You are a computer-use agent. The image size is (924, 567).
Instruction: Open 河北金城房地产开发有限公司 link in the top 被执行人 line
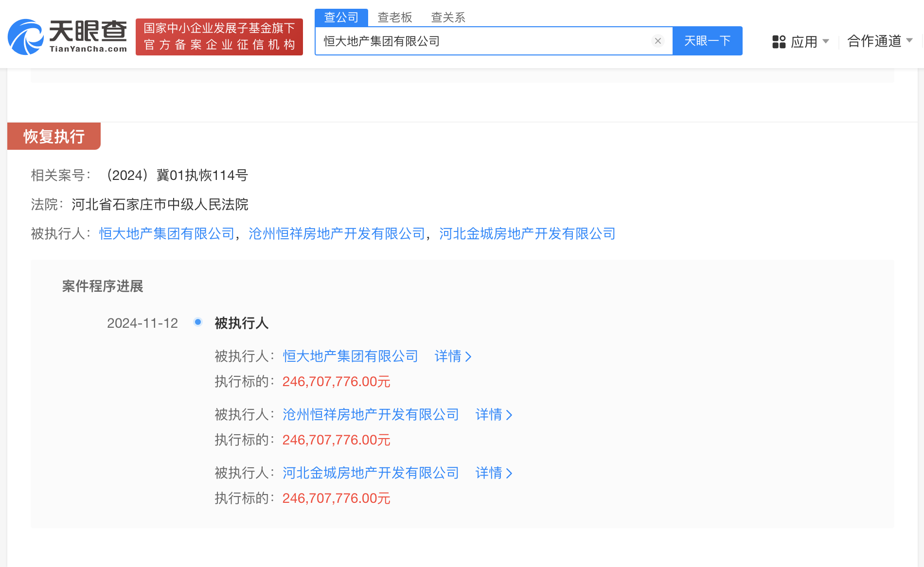coord(527,233)
